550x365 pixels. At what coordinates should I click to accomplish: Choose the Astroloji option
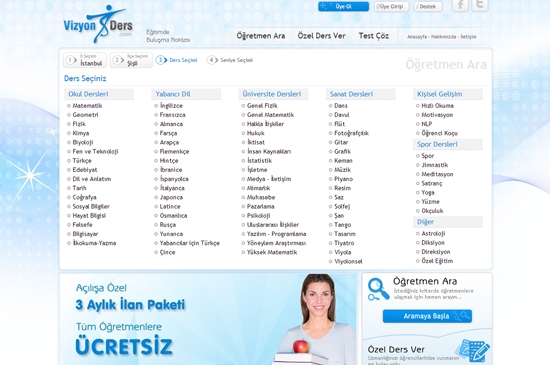click(x=433, y=234)
